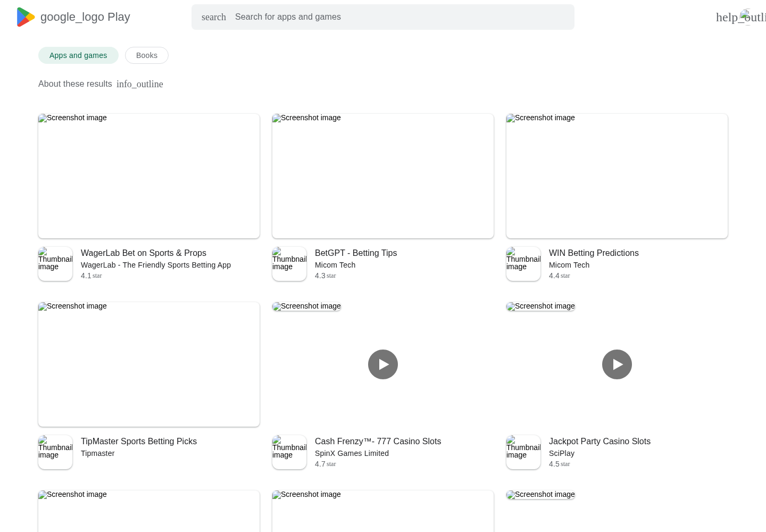
Task: Click the 4.5 star rating for Jackpot Party
Action: (560, 464)
